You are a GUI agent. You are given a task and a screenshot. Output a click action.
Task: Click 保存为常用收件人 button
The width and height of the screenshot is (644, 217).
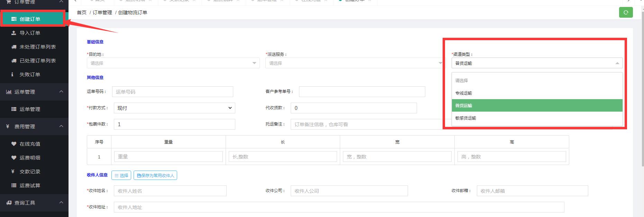point(155,175)
